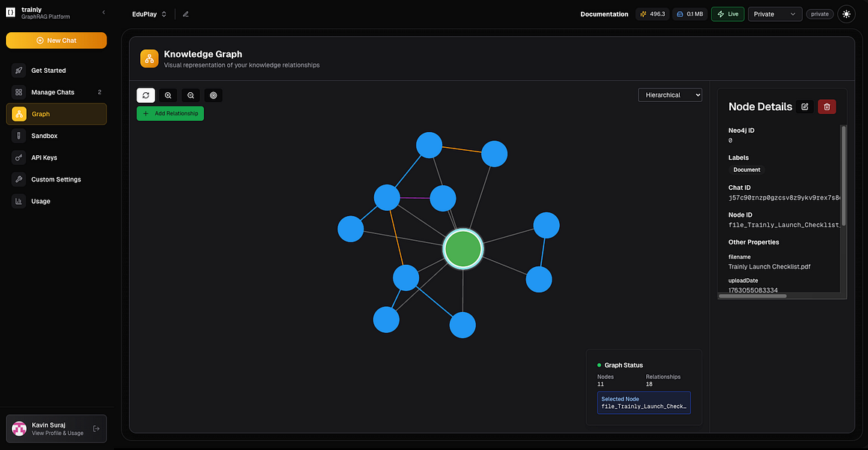Open the Documentation link
This screenshot has height=450, width=868.
tap(604, 14)
